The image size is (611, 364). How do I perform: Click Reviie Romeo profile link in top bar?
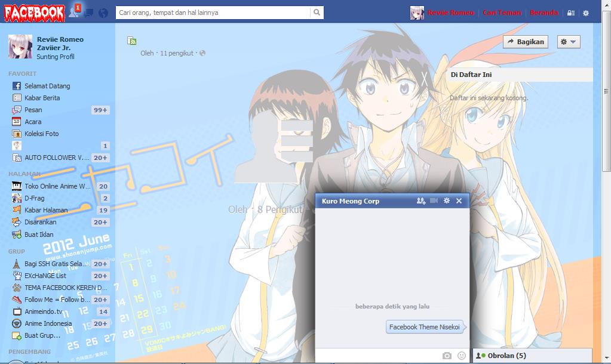coord(451,13)
